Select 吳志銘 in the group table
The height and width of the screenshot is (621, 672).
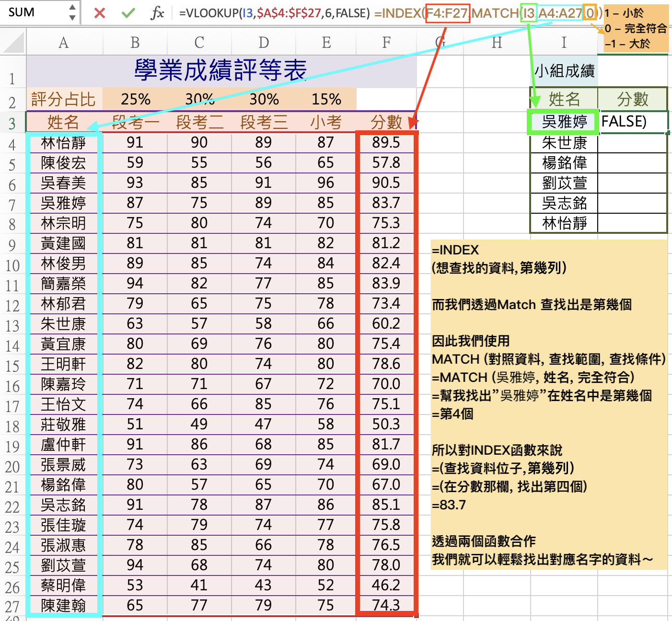564,203
